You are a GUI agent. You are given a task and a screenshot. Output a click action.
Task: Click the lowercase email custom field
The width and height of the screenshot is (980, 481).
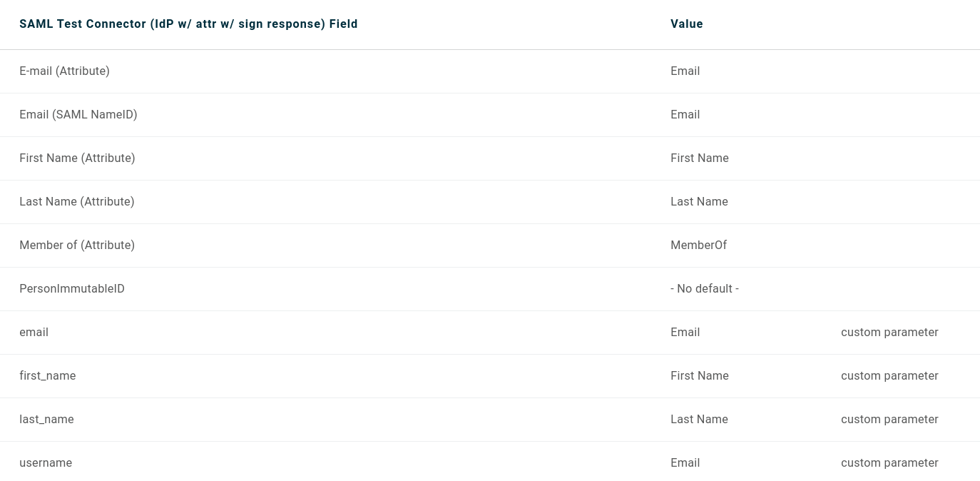34,333
